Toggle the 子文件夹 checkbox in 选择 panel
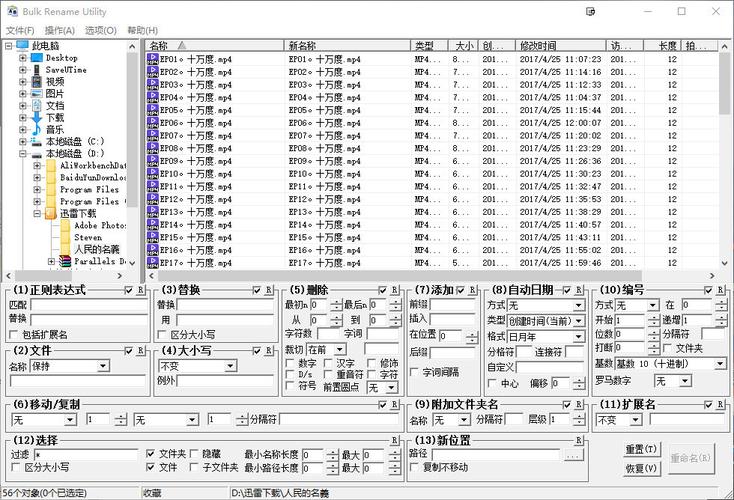This screenshot has height=500, width=734. (x=194, y=467)
